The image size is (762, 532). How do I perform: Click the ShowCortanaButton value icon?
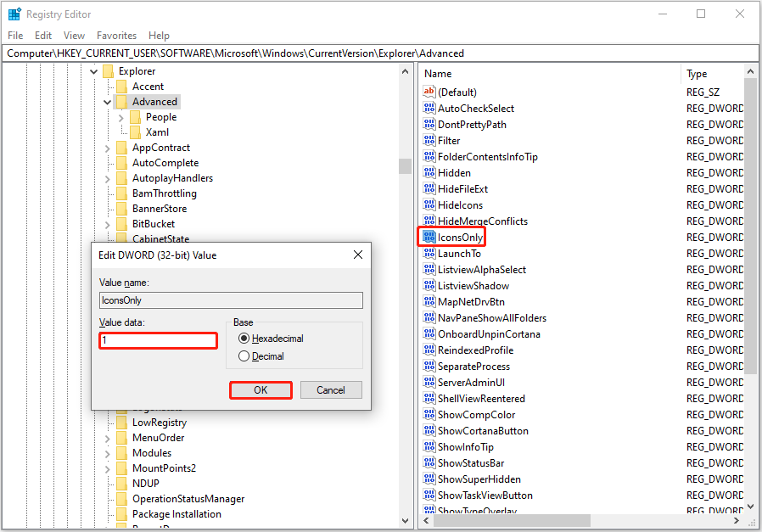click(x=430, y=430)
